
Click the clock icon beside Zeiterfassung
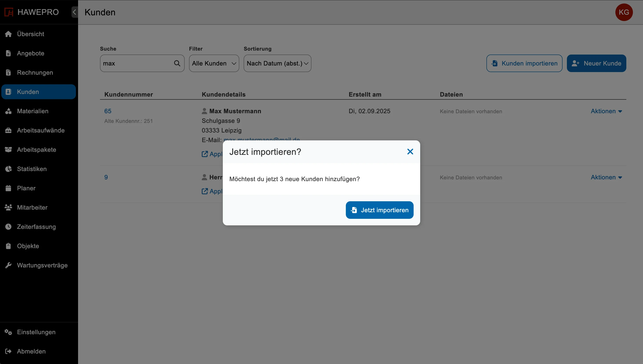8,226
